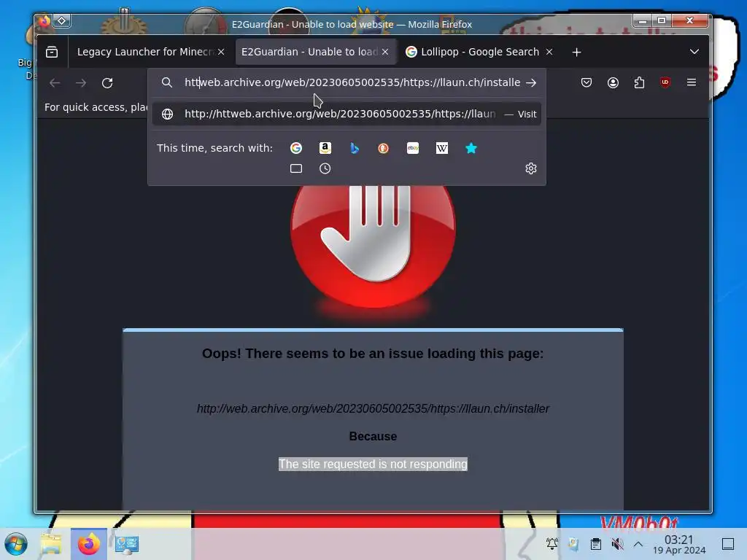Click inside the address bar text
The height and width of the screenshot is (560, 747).
352,83
